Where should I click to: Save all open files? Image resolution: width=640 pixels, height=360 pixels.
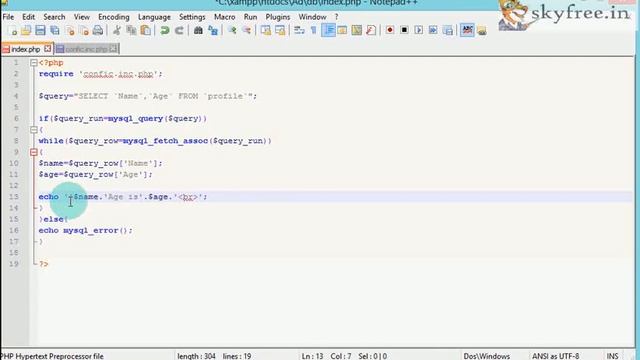pos(55,31)
